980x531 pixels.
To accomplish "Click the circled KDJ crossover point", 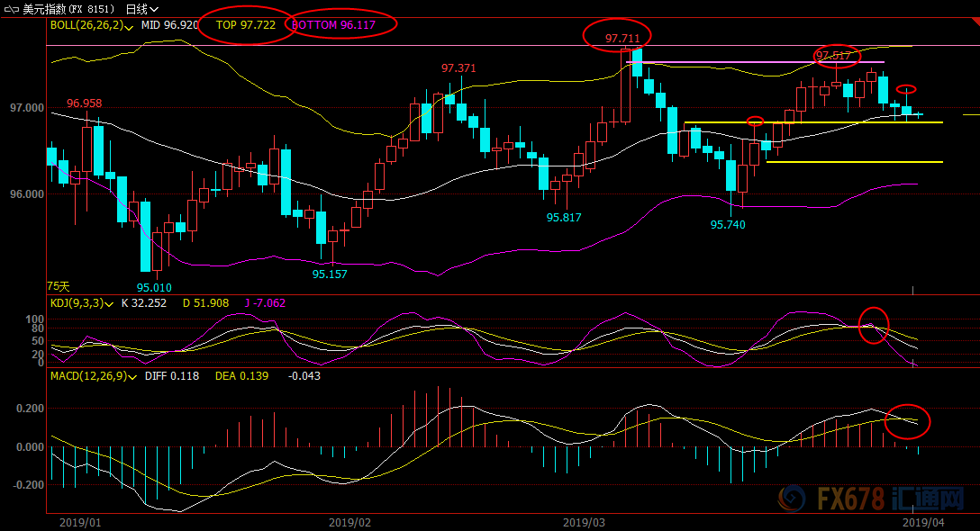I will click(x=872, y=325).
